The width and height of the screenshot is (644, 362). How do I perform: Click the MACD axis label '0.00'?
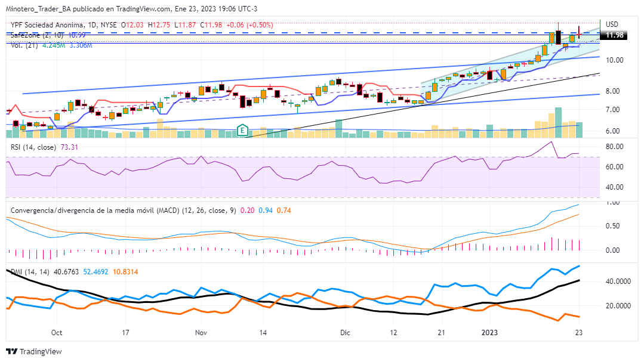tap(613, 250)
